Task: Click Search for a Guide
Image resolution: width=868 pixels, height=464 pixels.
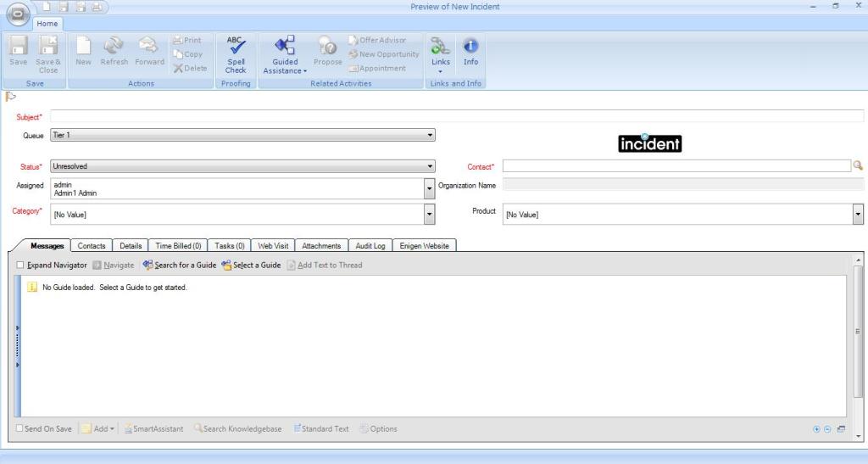Action: pos(180,266)
